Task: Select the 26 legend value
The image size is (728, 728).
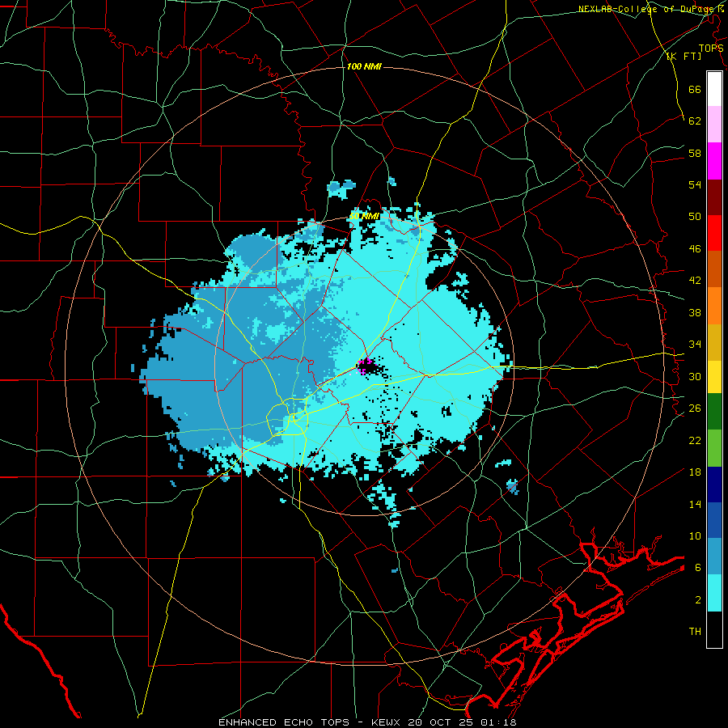Action: pos(695,408)
